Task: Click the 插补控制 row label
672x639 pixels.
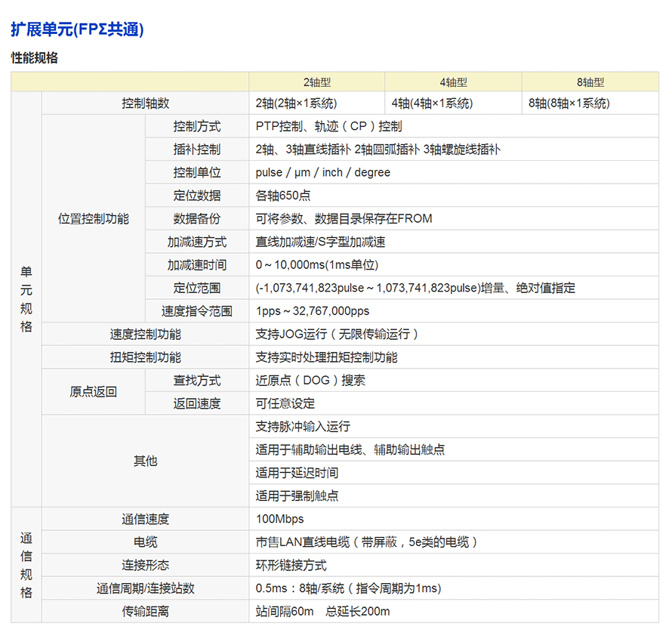Action: (197, 150)
